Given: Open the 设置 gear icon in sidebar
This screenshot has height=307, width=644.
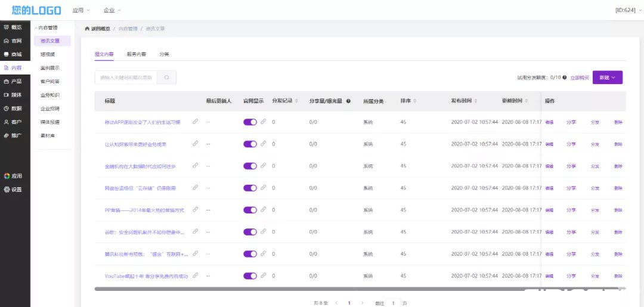Looking at the screenshot, I should pyautogui.click(x=7, y=190).
